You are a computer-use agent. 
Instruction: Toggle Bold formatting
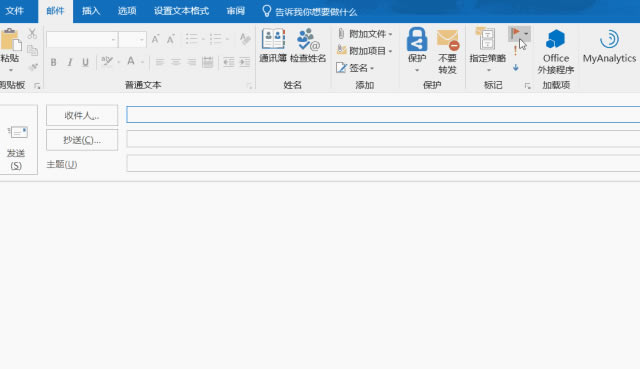53,62
